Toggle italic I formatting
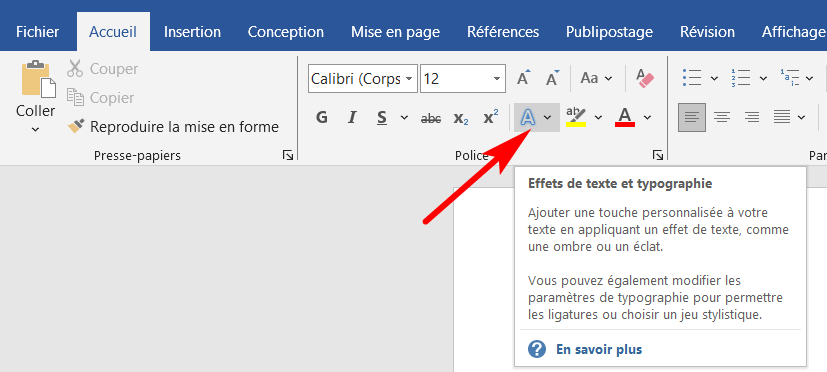This screenshot has width=827, height=372. pyautogui.click(x=351, y=118)
